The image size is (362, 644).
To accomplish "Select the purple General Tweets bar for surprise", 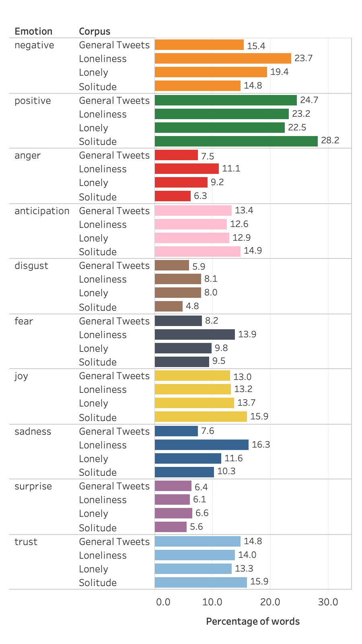I will [173, 486].
